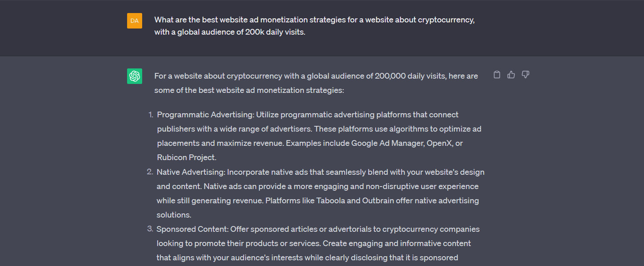Click the list number "2." marker
This screenshot has width=644, height=266.
[x=150, y=172]
